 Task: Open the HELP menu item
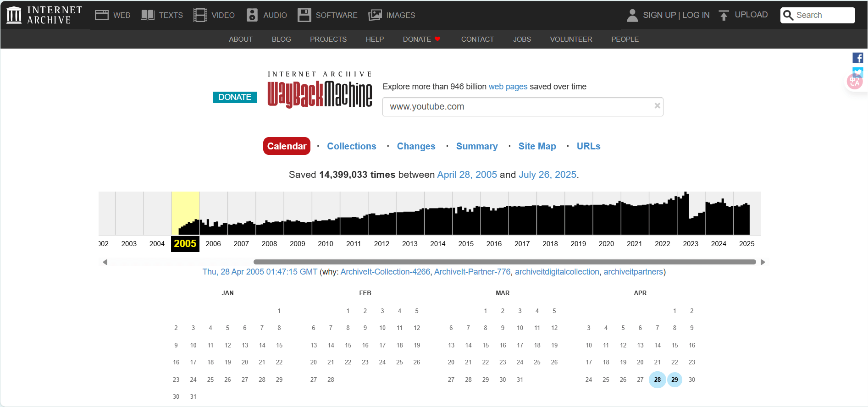coord(375,39)
